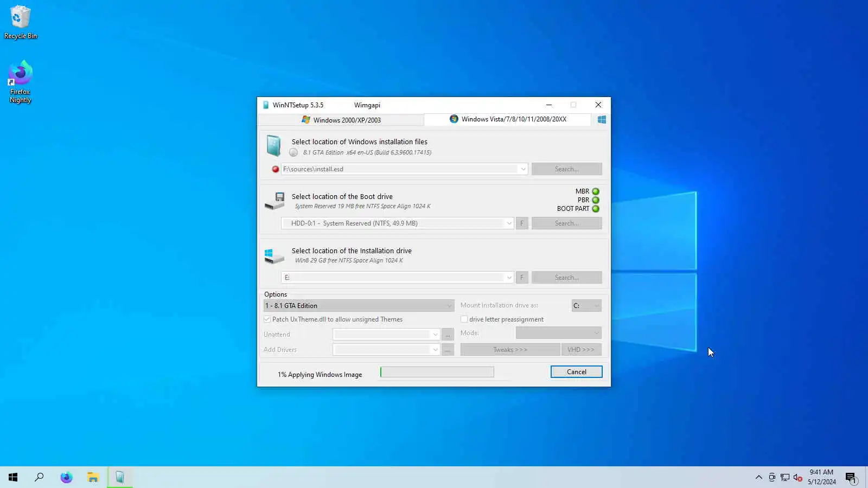Click the 'Options' group label

pos(276,294)
